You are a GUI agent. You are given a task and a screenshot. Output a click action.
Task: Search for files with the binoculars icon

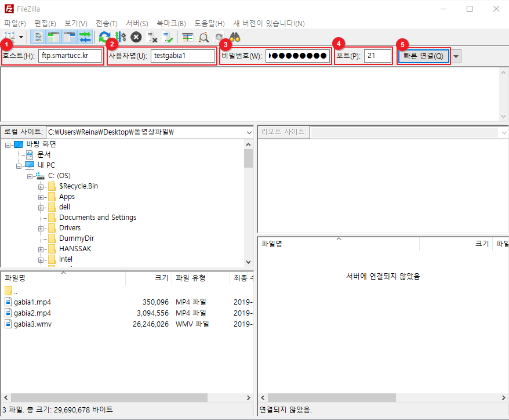click(x=235, y=37)
